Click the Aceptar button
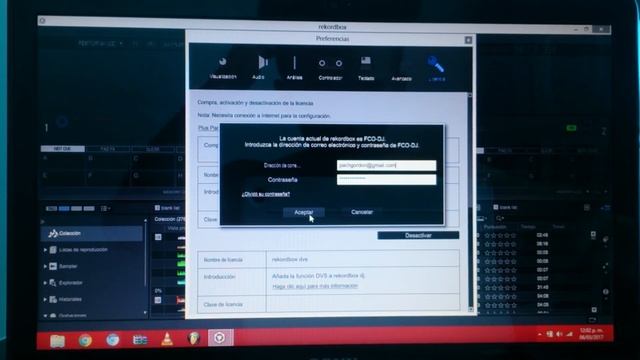The width and height of the screenshot is (640, 360). tap(304, 212)
